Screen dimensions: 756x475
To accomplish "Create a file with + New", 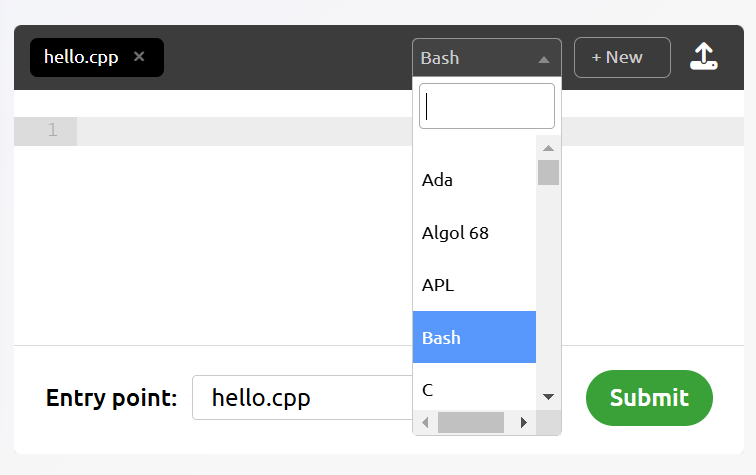I will [x=622, y=57].
